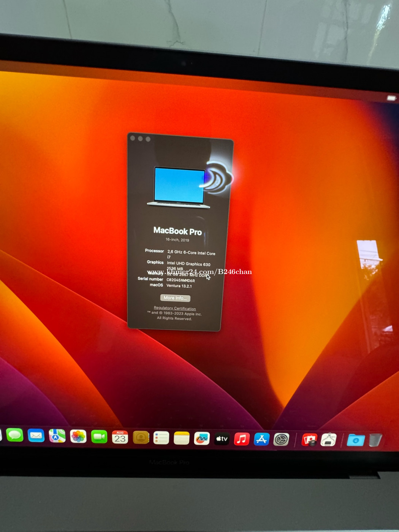This screenshot has height=532, width=399.
Task: Open the Notes app in the dock
Action: 182,438
